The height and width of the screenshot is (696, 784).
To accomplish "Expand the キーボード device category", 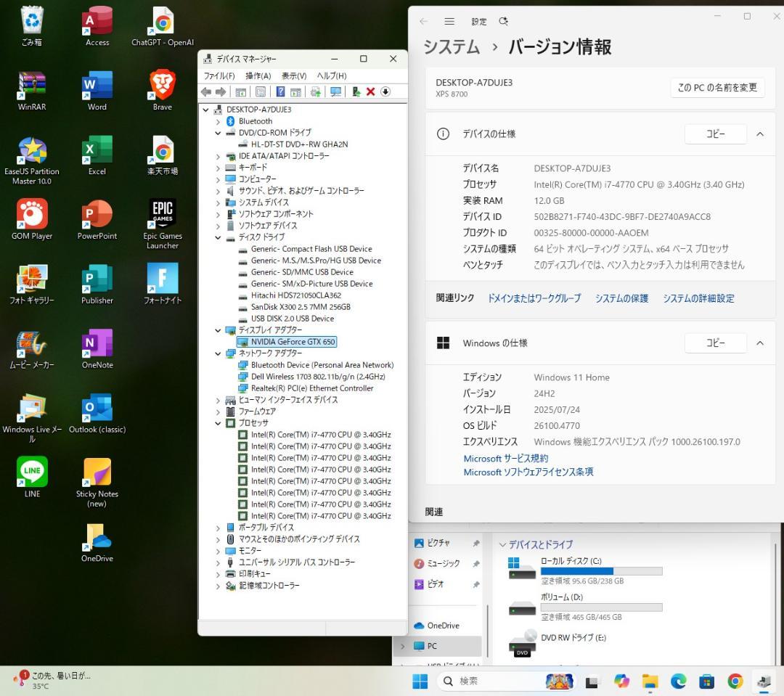I will pyautogui.click(x=218, y=167).
